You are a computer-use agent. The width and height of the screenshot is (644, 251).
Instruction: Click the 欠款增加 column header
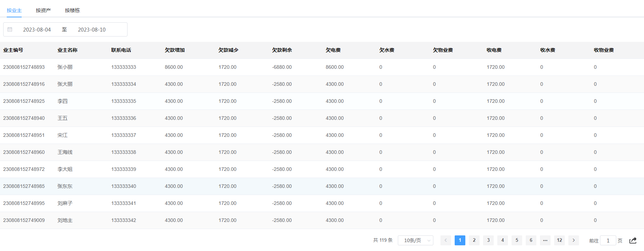[175, 50]
